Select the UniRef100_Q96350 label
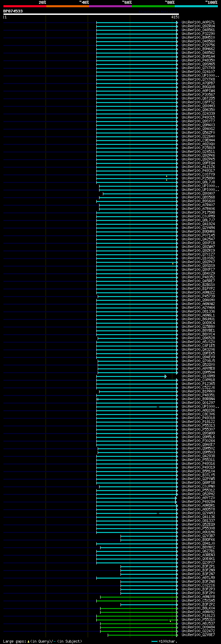221x644 pixels. 198,110
